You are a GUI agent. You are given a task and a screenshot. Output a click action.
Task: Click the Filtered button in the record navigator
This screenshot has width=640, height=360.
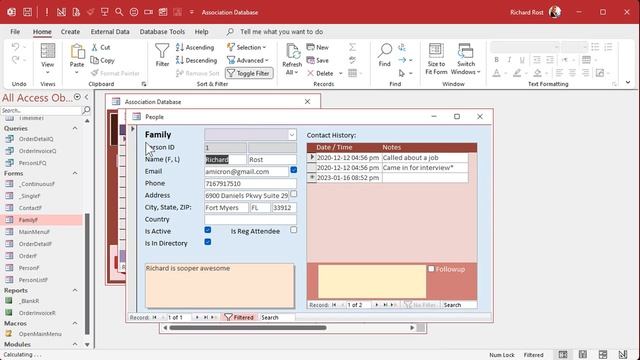click(x=239, y=317)
